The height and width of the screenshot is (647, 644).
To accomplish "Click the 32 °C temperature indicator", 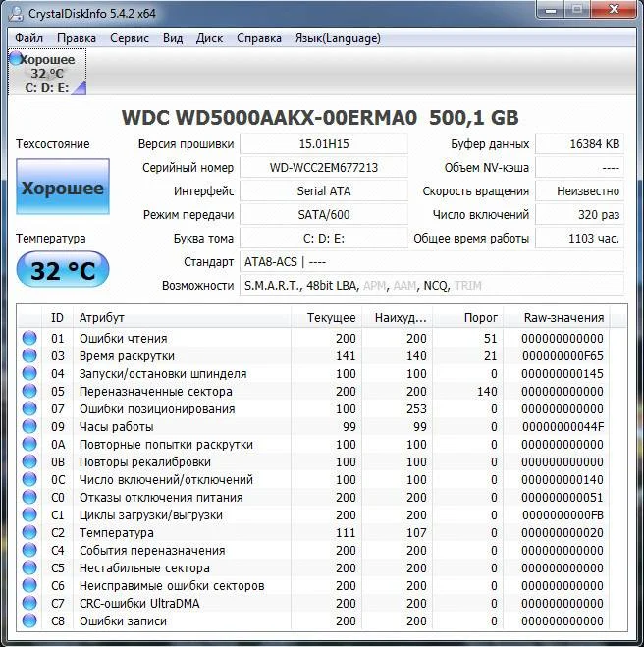I will [x=63, y=269].
